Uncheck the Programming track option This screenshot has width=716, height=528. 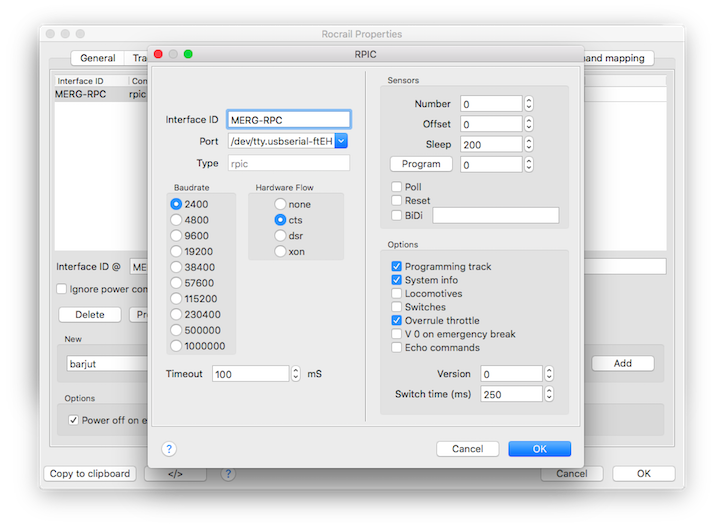pos(397,267)
